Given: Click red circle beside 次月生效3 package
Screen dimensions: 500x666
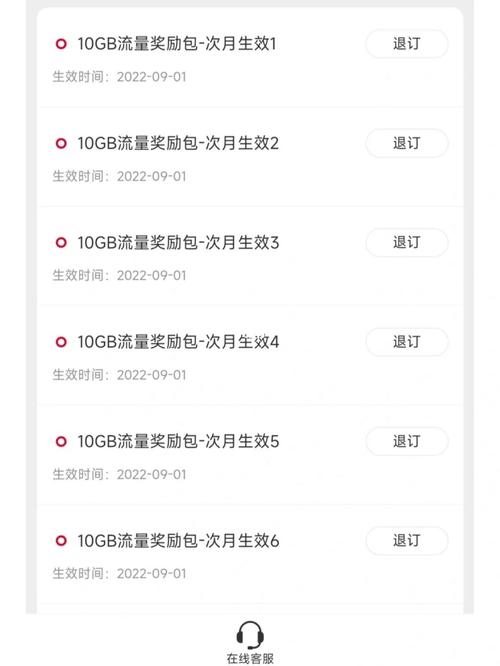Looking at the screenshot, I should pos(61,243).
